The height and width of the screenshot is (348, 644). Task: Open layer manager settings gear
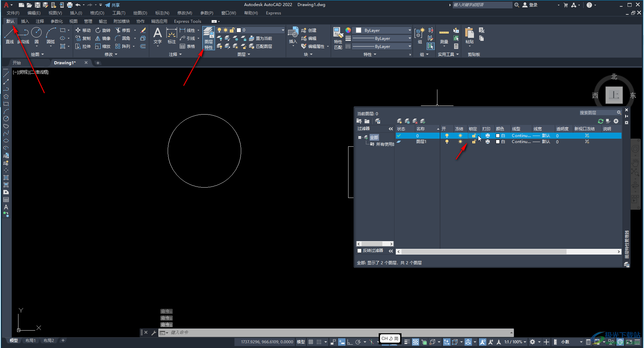(616, 121)
